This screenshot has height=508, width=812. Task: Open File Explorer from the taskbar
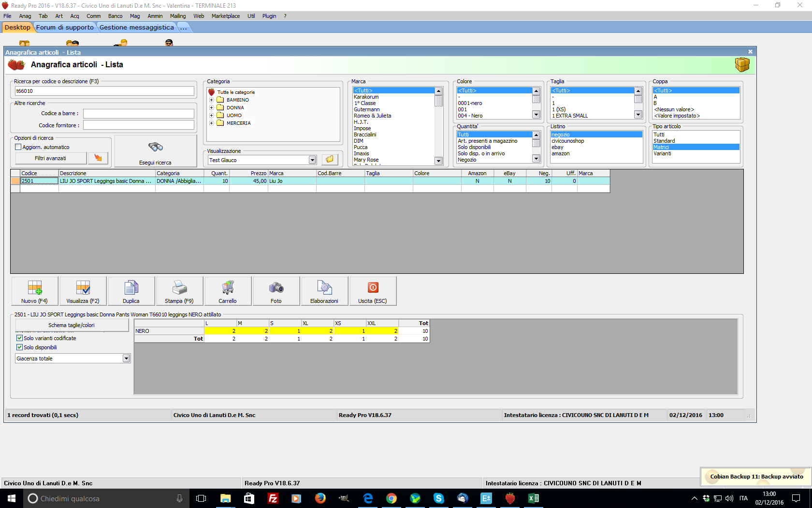(x=225, y=498)
